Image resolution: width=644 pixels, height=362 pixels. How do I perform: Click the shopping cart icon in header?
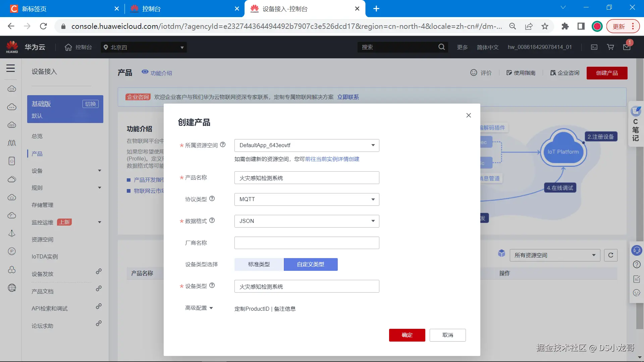coord(610,47)
